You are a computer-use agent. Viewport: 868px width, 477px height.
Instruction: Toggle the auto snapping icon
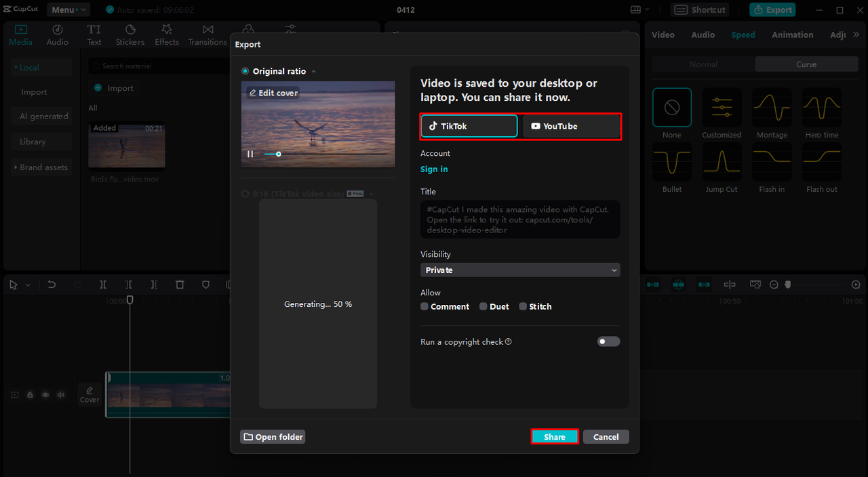click(678, 285)
